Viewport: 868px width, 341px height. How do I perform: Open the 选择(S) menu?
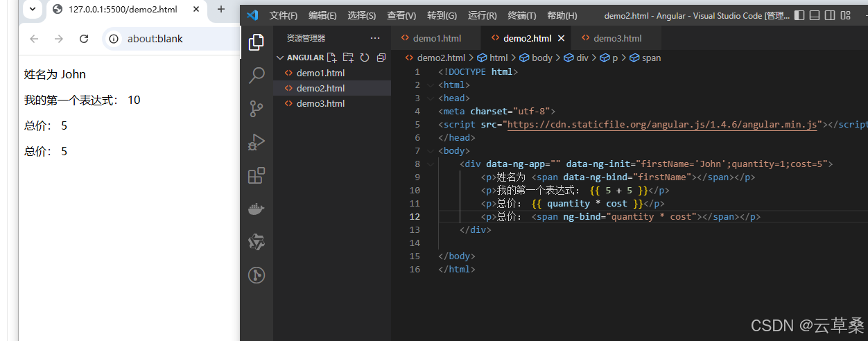(x=362, y=15)
